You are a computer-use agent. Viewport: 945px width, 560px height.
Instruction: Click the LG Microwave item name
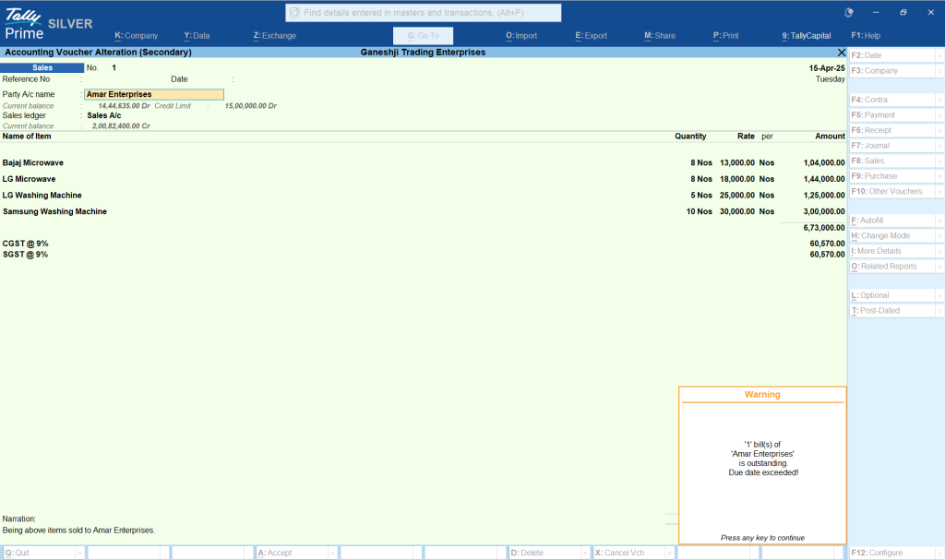29,179
